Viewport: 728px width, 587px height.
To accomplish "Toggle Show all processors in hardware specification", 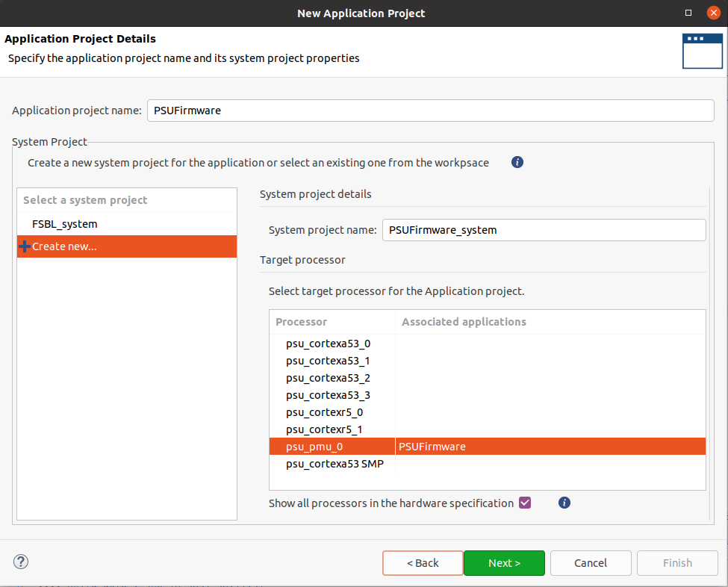I will [x=525, y=503].
